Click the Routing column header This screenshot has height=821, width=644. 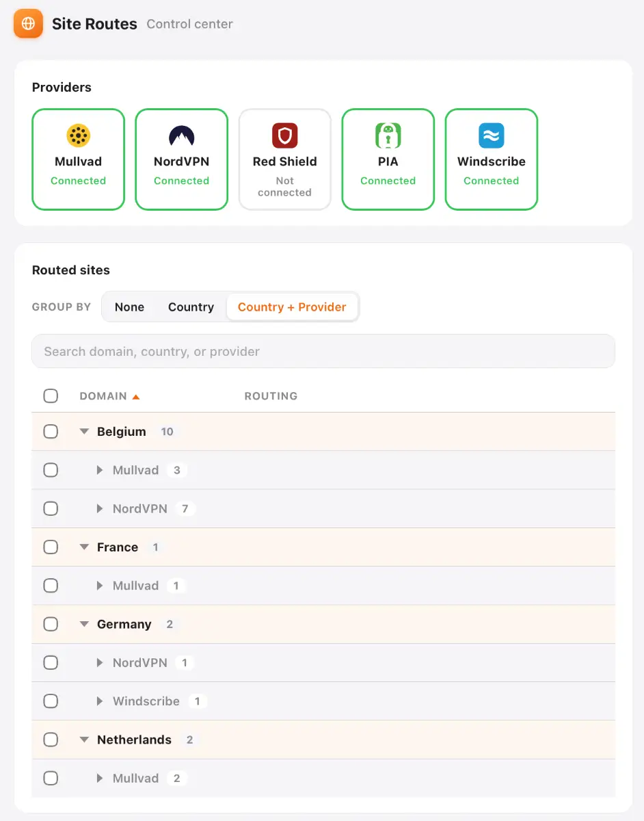[x=271, y=396]
